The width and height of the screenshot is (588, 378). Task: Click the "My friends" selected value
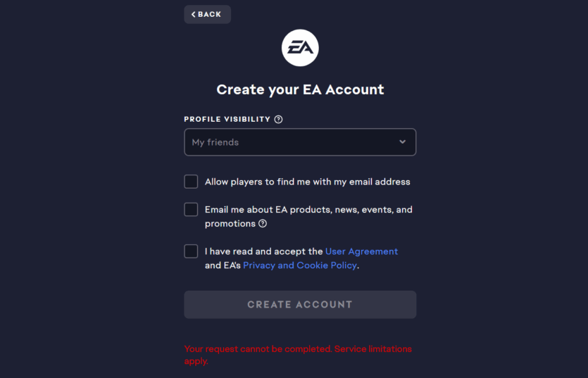pos(215,142)
